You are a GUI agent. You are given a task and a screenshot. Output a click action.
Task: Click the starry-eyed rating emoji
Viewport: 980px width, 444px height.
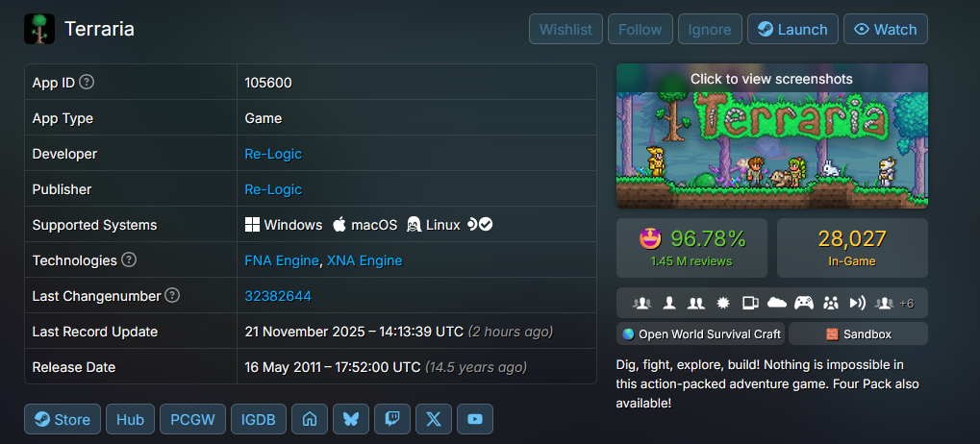(650, 238)
